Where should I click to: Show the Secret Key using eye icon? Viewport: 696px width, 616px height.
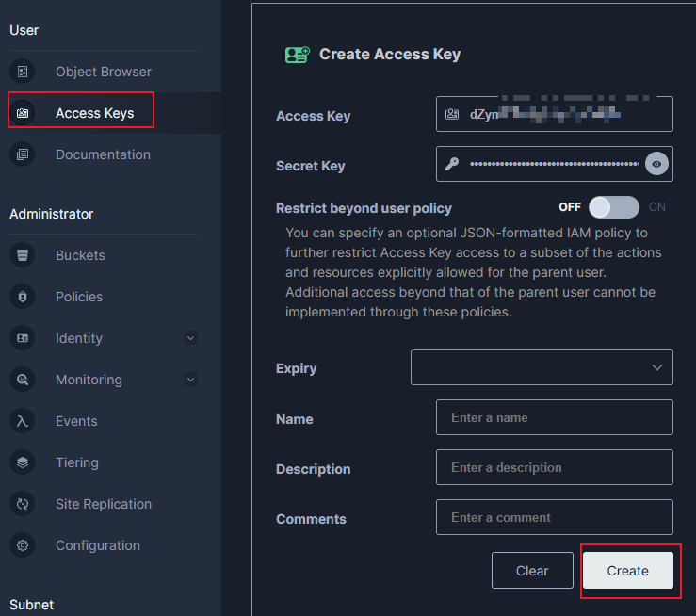(x=656, y=164)
